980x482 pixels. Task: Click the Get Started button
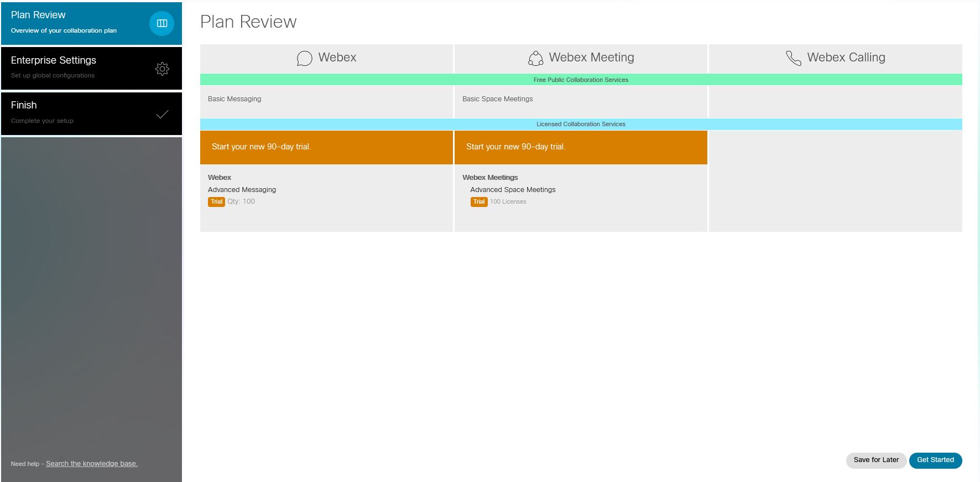click(935, 460)
